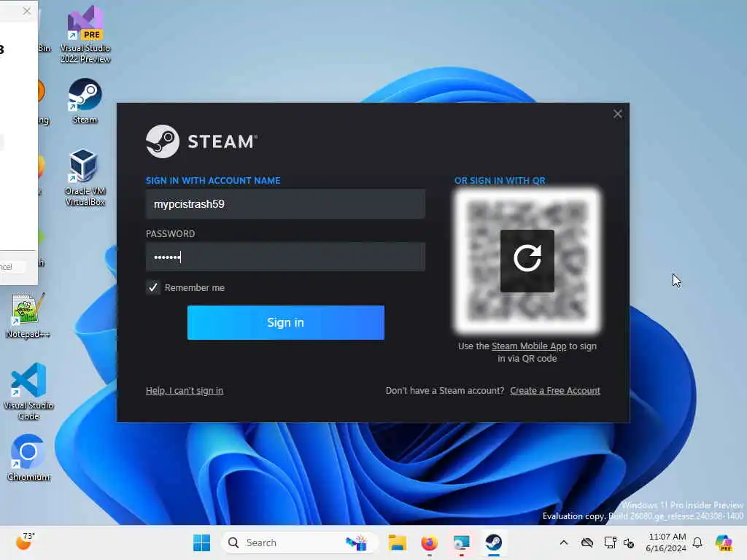Viewport: 747px width, 560px height.
Task: Select Oracle VM VirtualBox desktop icon
Action: click(85, 177)
